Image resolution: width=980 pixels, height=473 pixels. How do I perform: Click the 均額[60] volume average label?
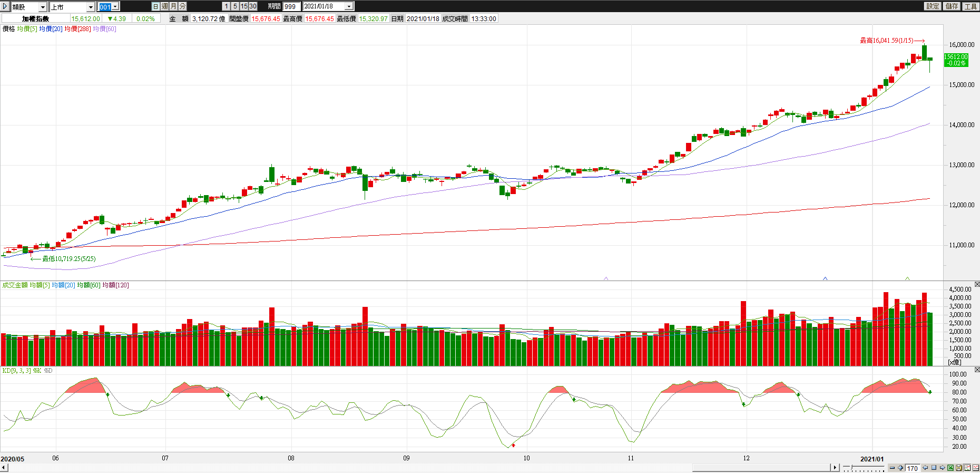[89, 285]
